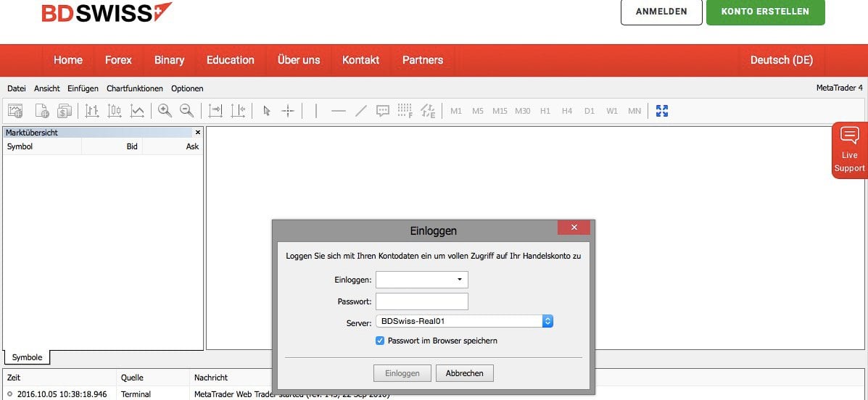Screen dimensions: 868x400
Task: Set timeframe to M15
Action: tap(500, 111)
